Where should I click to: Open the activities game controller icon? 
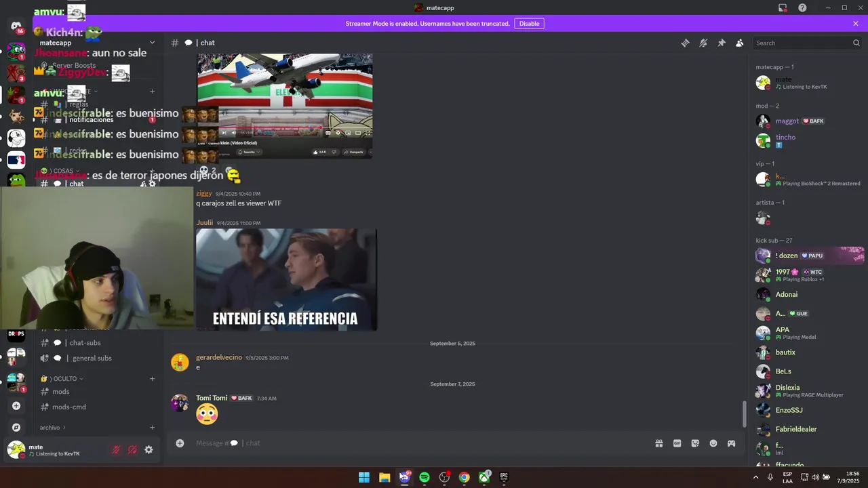pyautogui.click(x=731, y=443)
